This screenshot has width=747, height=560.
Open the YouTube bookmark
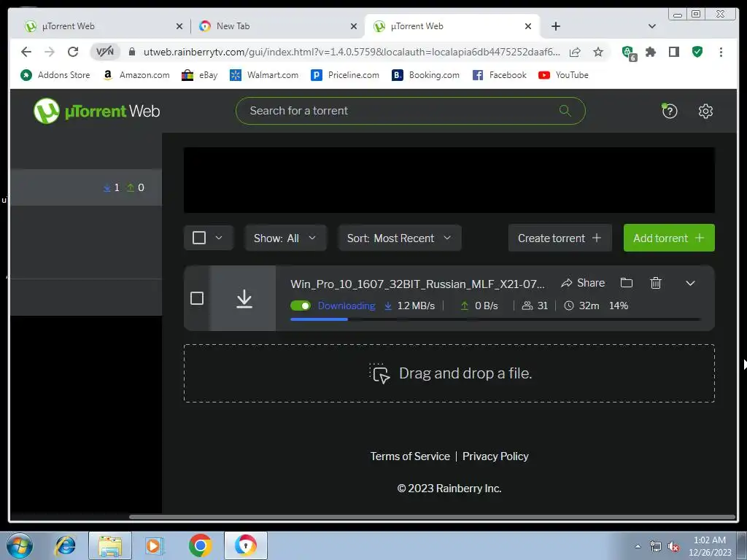[563, 75]
